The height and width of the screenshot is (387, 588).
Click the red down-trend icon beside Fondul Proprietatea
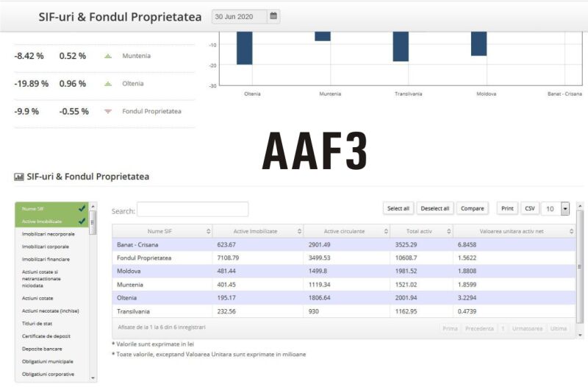click(x=108, y=111)
